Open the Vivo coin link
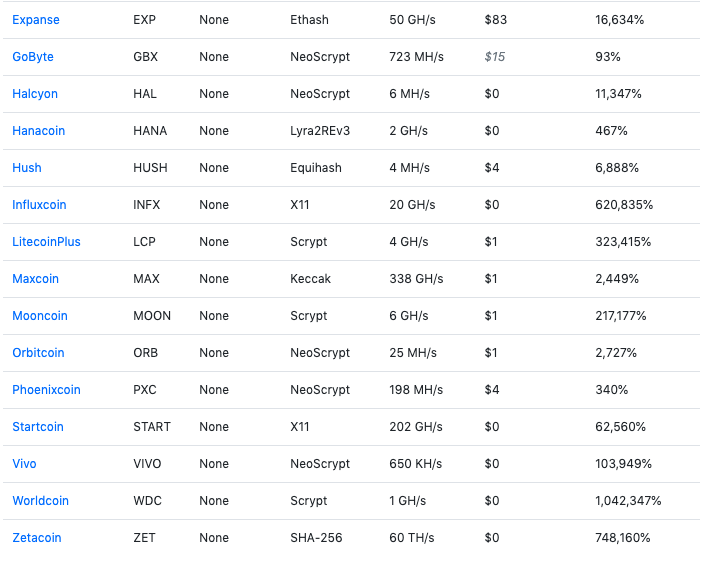 [x=24, y=463]
